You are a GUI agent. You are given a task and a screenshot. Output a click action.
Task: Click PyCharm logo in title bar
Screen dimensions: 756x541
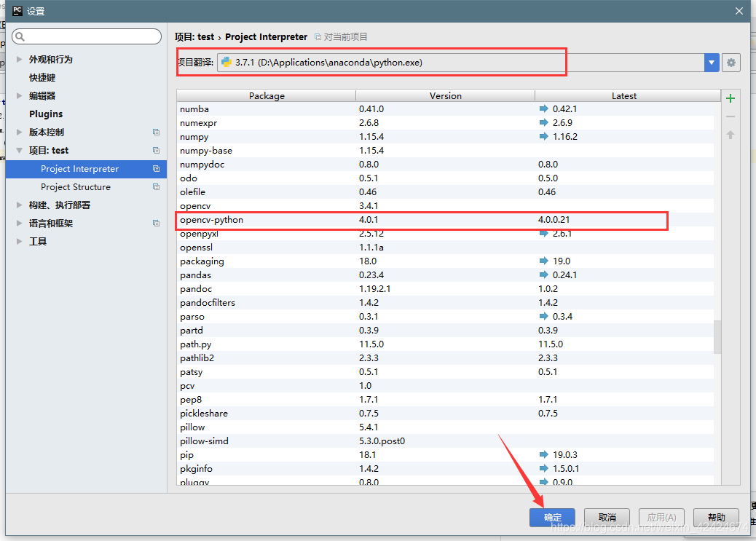[x=17, y=11]
